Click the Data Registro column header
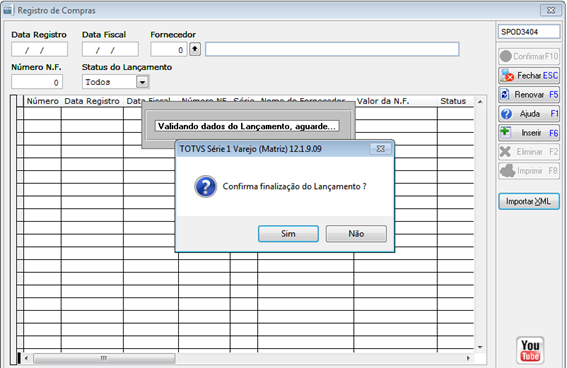Image resolution: width=567 pixels, height=368 pixels. click(92, 101)
